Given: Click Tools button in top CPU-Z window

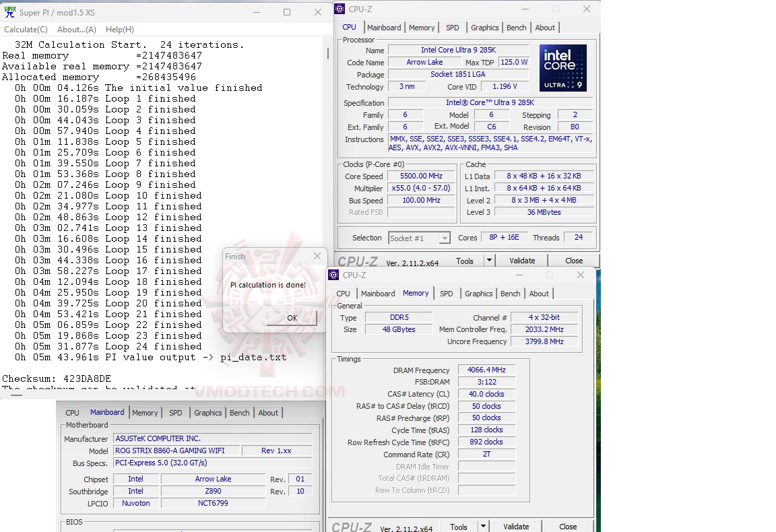Looking at the screenshot, I should [465, 261].
